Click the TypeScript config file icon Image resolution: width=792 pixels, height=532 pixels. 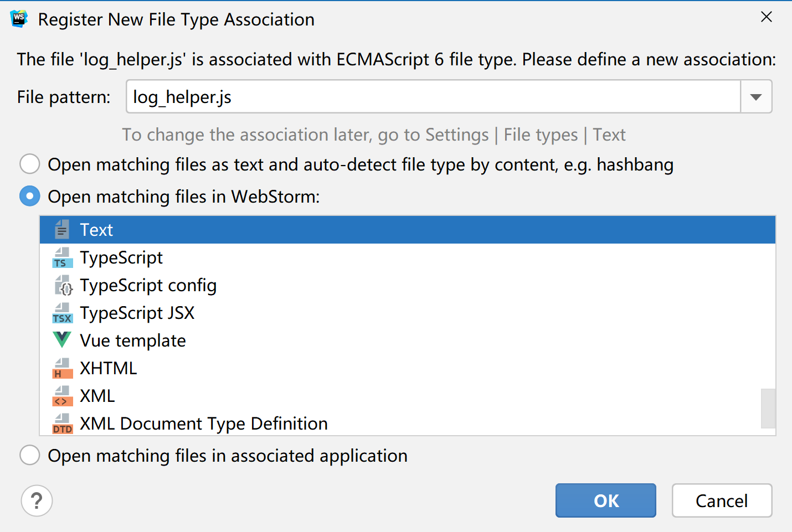[63, 285]
